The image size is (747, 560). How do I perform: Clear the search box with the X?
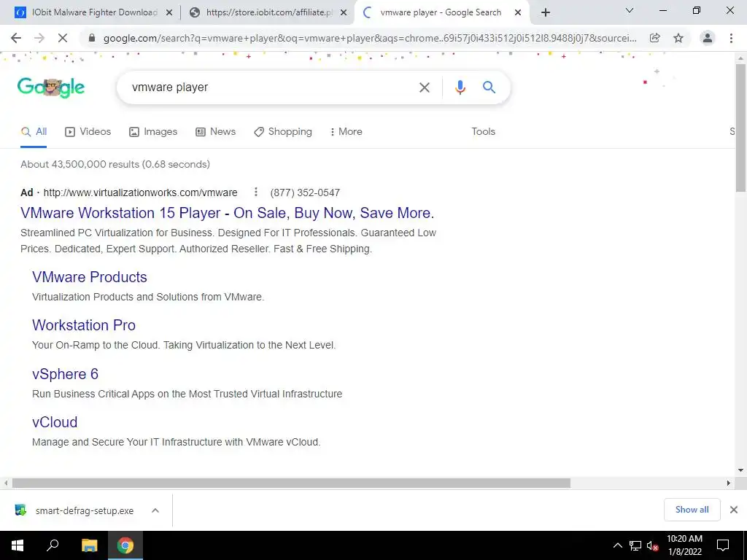[x=424, y=87]
